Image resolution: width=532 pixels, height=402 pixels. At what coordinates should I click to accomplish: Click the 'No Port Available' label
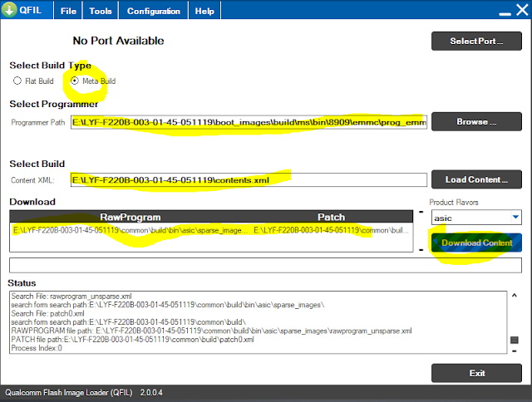118,41
